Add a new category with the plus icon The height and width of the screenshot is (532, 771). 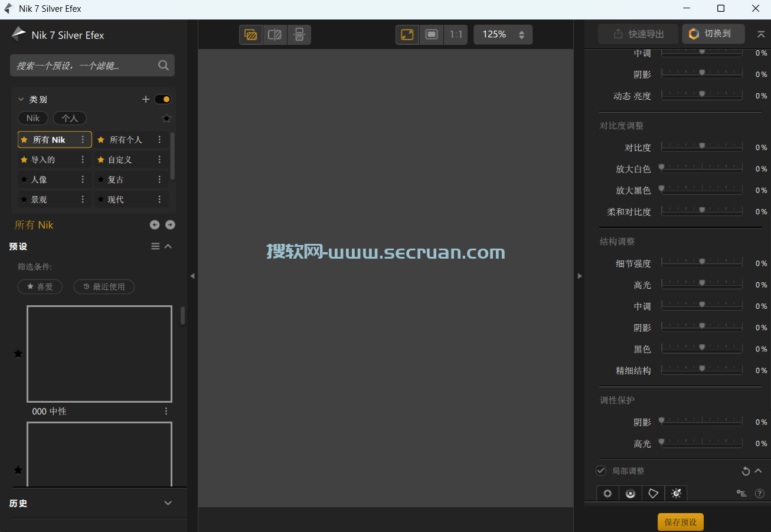(x=146, y=99)
